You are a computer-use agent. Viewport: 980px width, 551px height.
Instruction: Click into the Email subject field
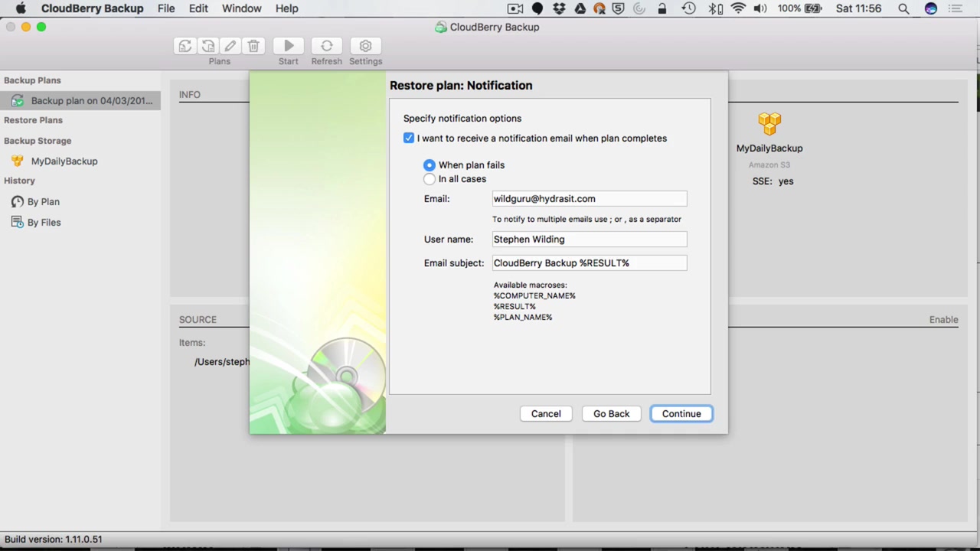590,262
